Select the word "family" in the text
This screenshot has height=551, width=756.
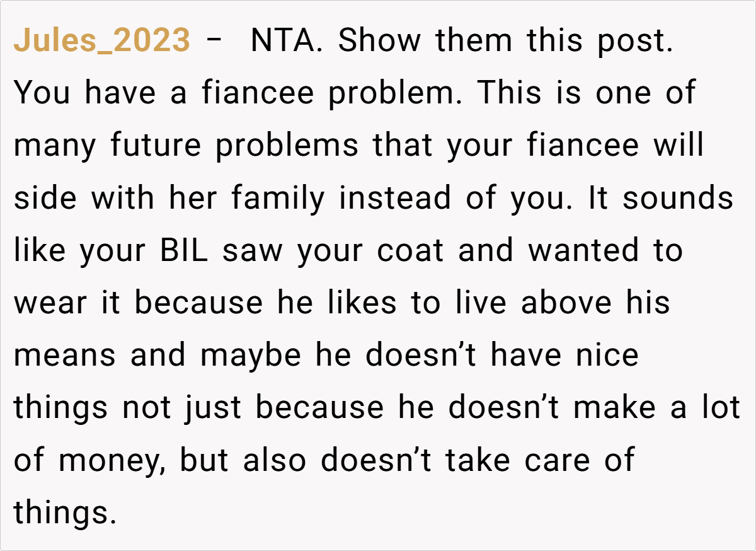(x=278, y=199)
